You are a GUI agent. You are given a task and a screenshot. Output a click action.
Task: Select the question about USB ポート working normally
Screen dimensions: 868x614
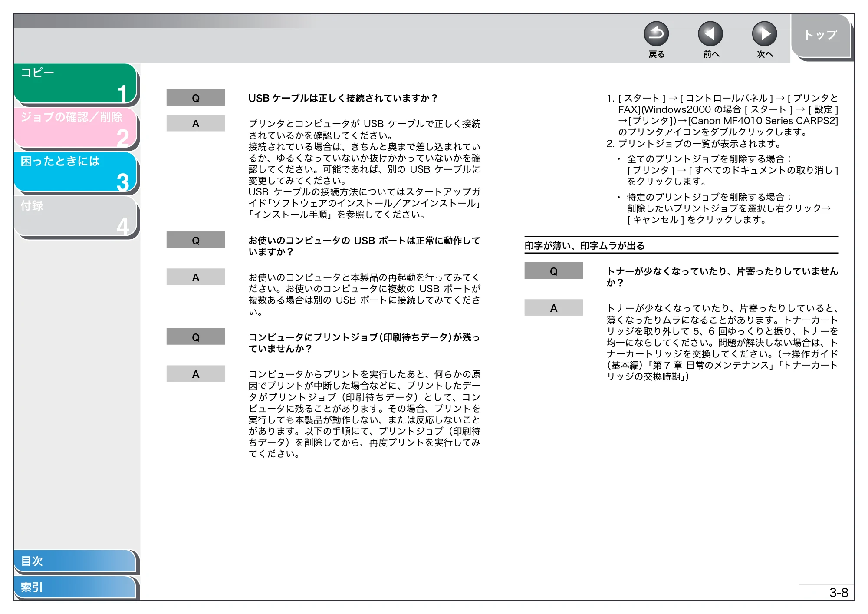tap(364, 246)
